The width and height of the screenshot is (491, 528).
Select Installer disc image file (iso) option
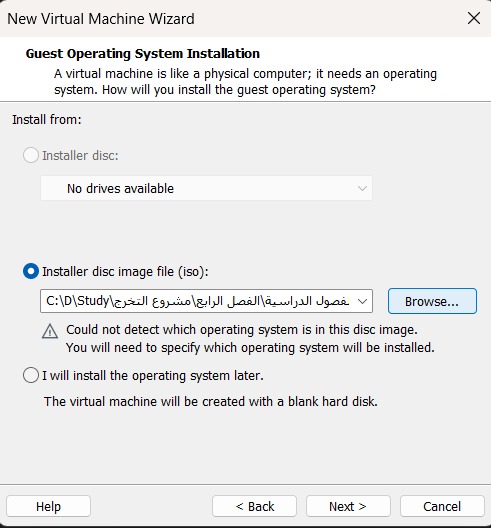tap(31, 271)
